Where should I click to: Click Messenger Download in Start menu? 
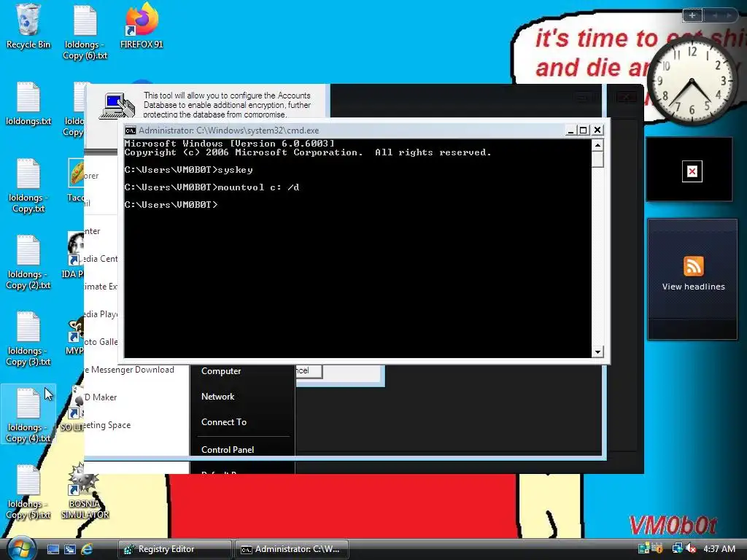click(x=129, y=370)
